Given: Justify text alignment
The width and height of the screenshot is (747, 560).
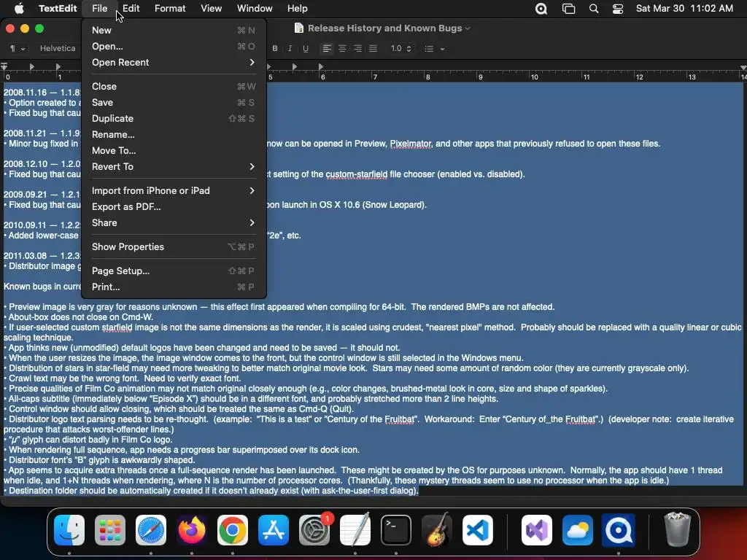Looking at the screenshot, I should (373, 48).
